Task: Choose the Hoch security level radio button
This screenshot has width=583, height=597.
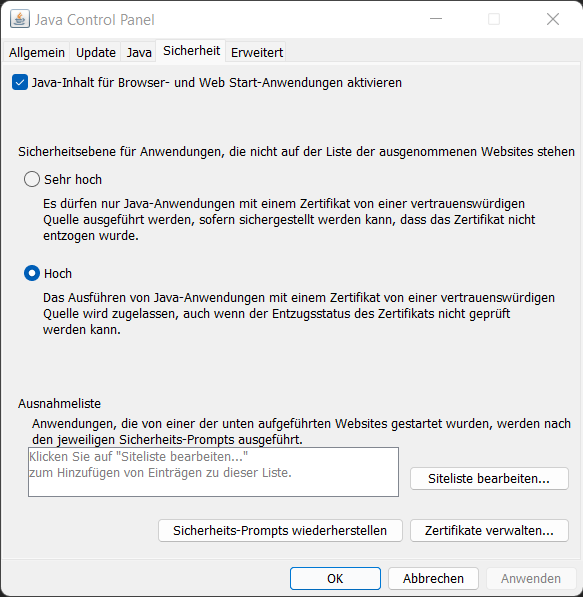Action: (x=32, y=273)
